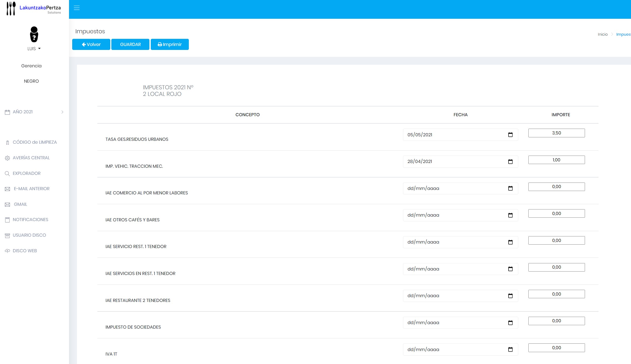Open NOTIFICACIONES sidebar item
This screenshot has width=631, height=364.
[x=30, y=220]
